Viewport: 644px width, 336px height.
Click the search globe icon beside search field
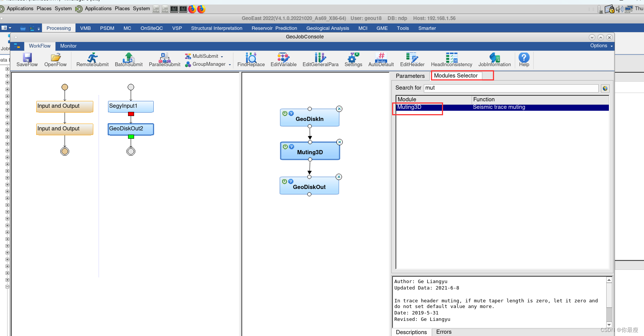605,88
